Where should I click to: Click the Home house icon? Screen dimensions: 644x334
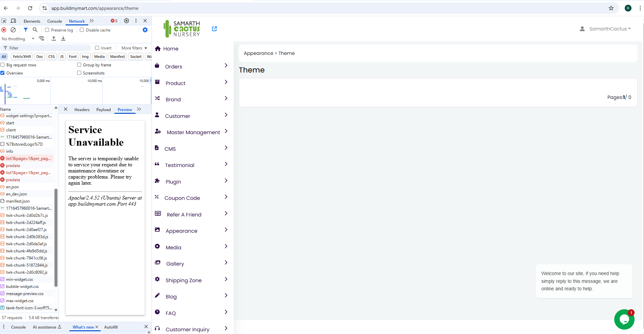point(158,48)
